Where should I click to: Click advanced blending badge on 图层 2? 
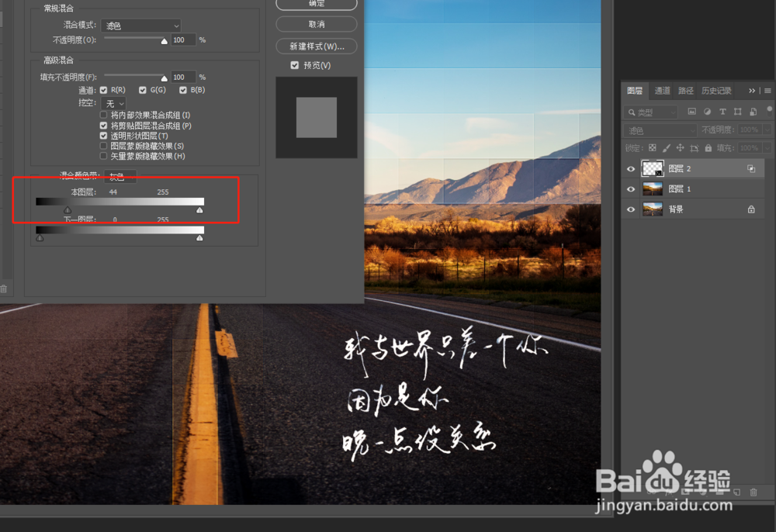(751, 168)
